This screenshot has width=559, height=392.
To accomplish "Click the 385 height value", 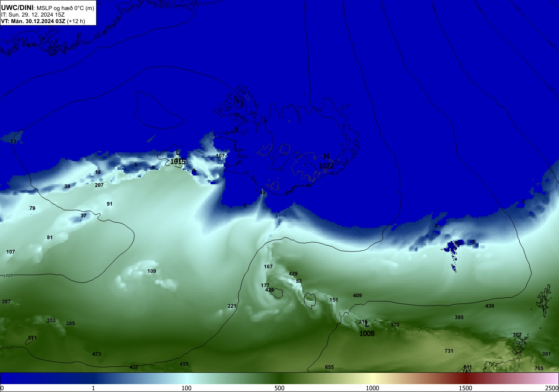I will click(x=70, y=323).
